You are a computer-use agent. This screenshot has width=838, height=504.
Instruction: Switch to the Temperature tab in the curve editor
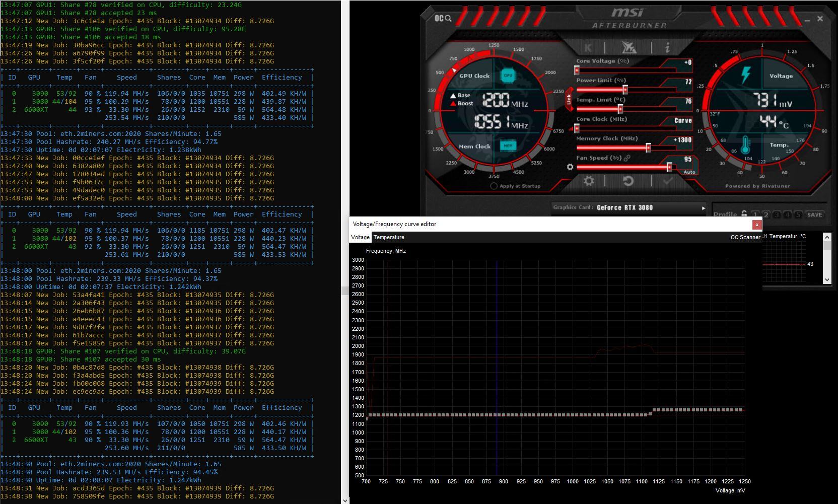(x=389, y=237)
